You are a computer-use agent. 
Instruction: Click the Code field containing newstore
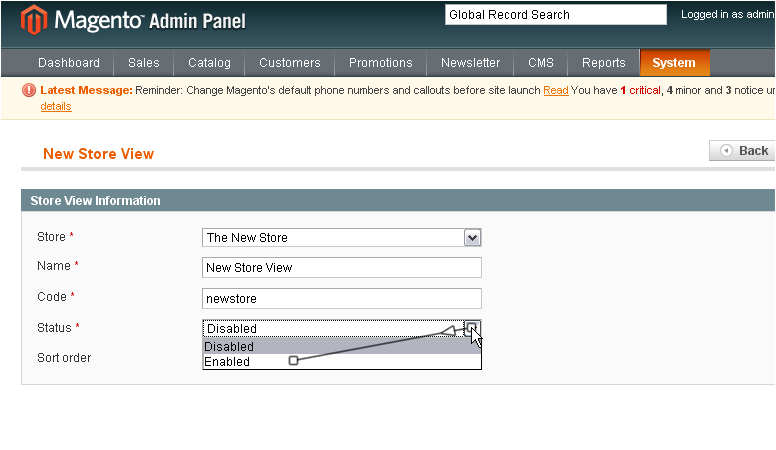[x=341, y=299]
